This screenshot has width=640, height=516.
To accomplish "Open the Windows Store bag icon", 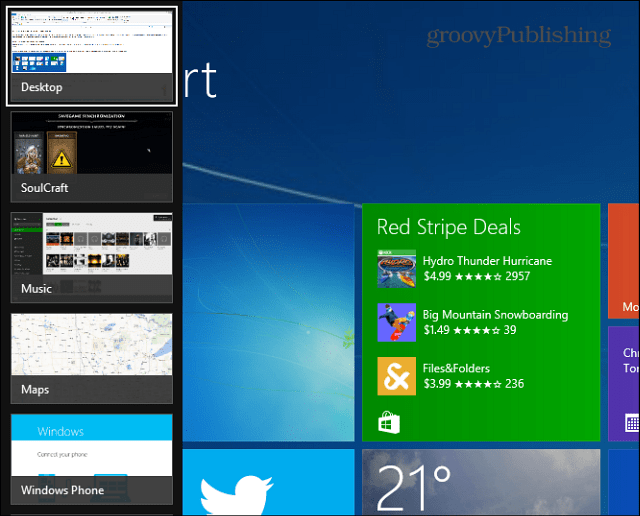I will click(389, 423).
